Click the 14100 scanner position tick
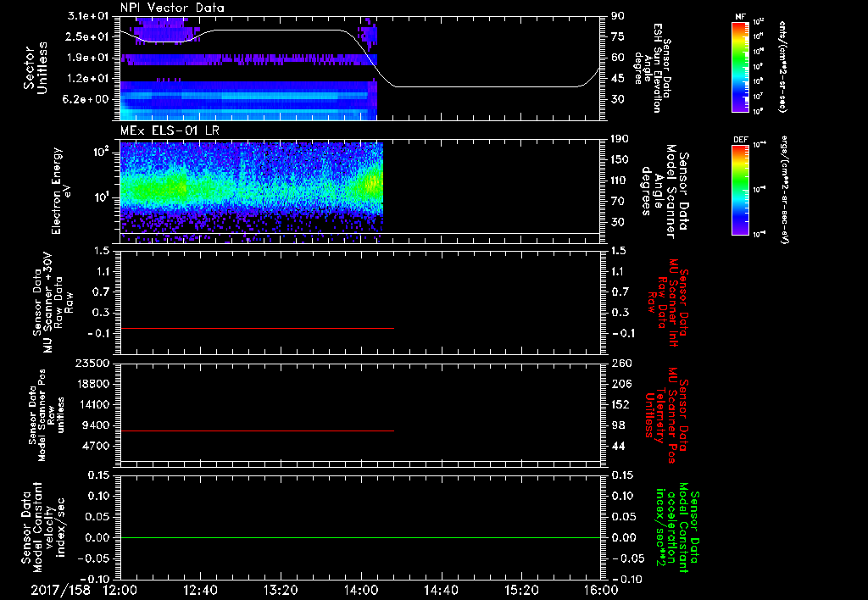 [92, 404]
